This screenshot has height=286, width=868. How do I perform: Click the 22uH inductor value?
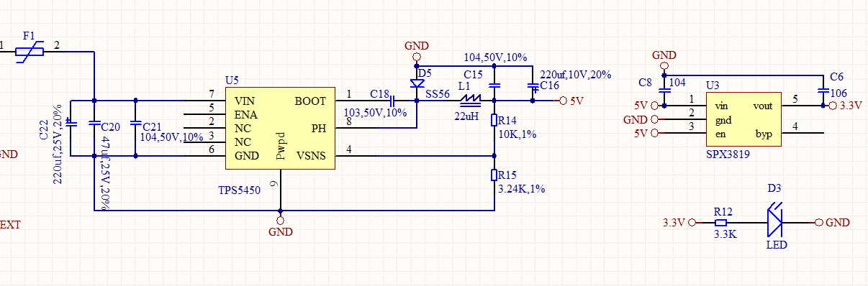466,116
